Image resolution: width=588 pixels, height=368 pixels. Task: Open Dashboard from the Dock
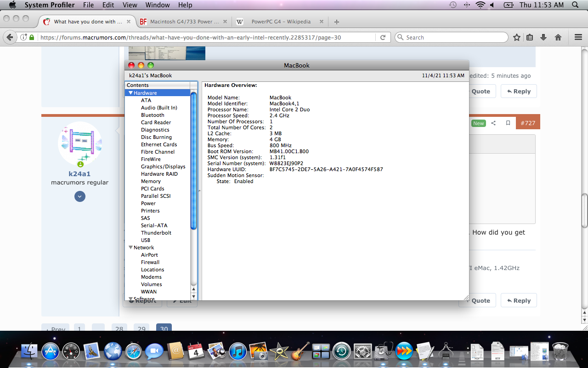coord(71,351)
